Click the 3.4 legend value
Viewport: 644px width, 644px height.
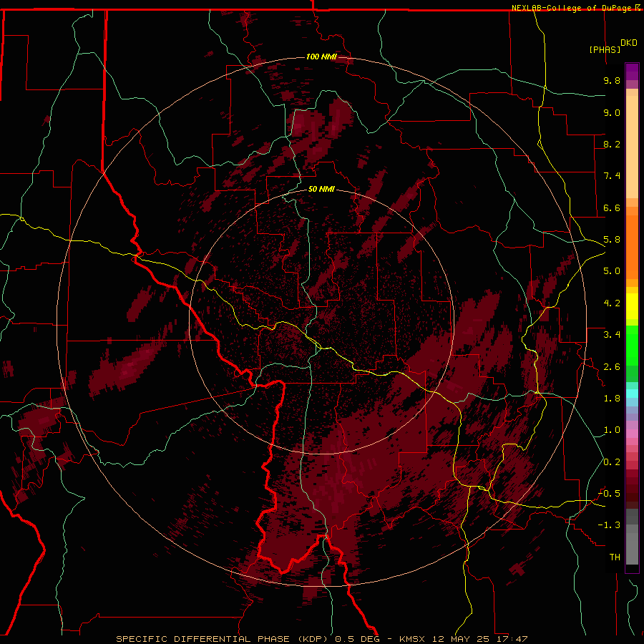pos(612,335)
